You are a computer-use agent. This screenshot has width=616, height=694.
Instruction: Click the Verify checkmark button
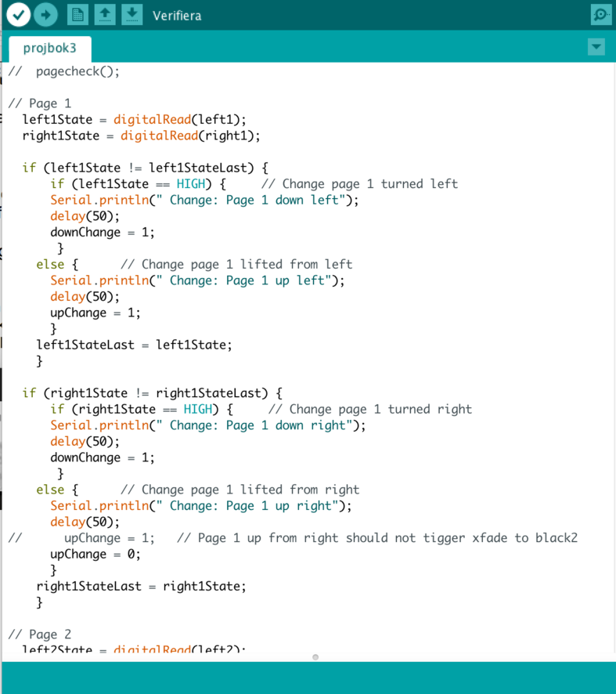click(x=18, y=14)
